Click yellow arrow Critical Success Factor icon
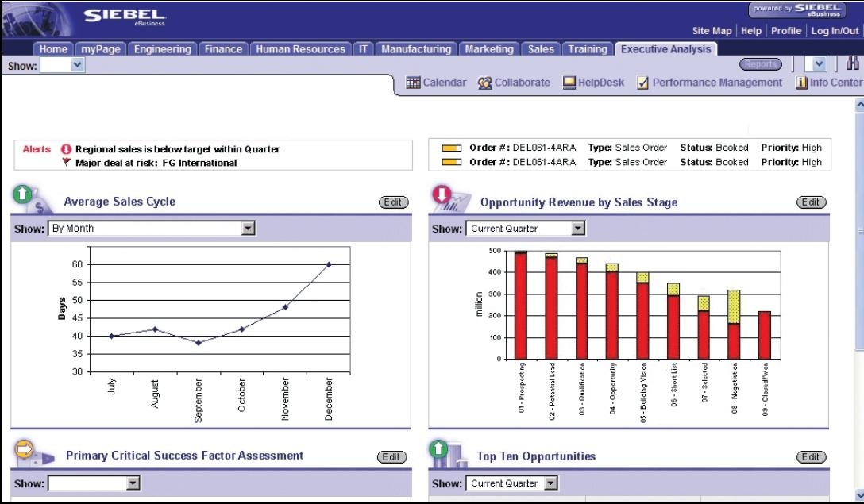864x504 pixels. (x=25, y=449)
